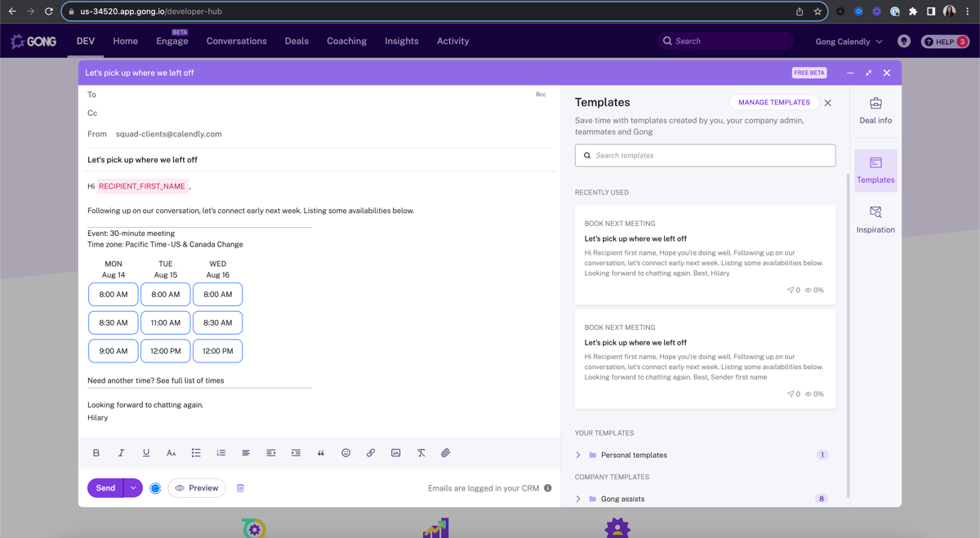Reload the browser page
This screenshot has width=980, height=538.
49,11
